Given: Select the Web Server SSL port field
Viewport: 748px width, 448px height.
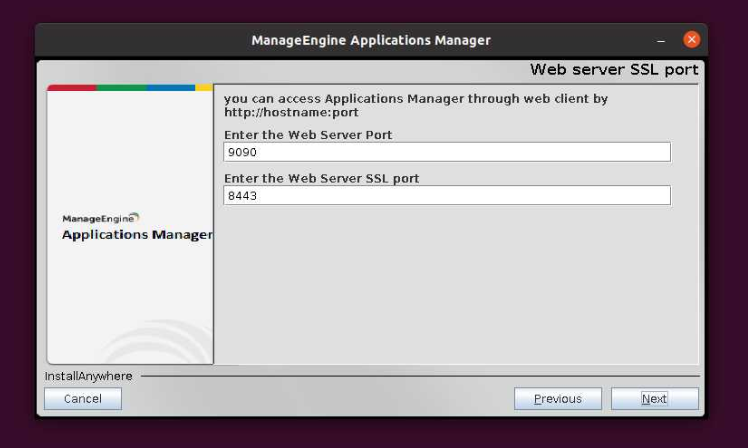Looking at the screenshot, I should (x=446, y=195).
